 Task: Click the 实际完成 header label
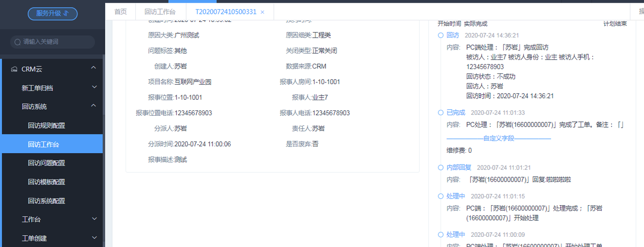[476, 24]
